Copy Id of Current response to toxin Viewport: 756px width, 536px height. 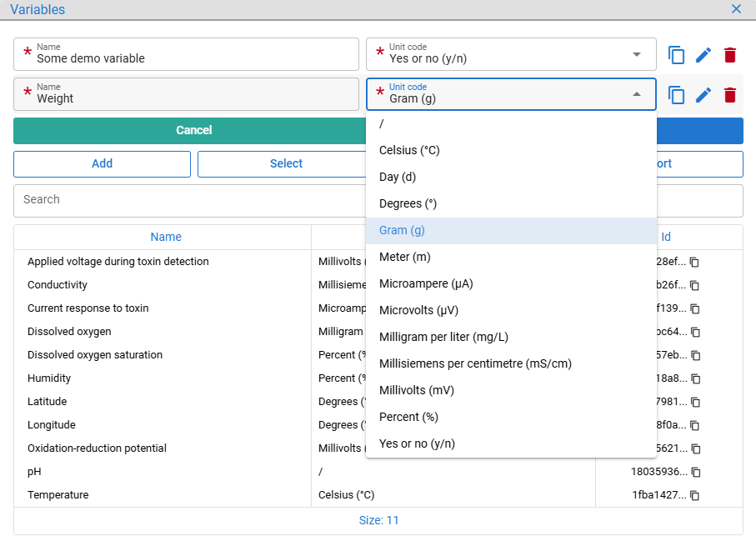(x=695, y=308)
